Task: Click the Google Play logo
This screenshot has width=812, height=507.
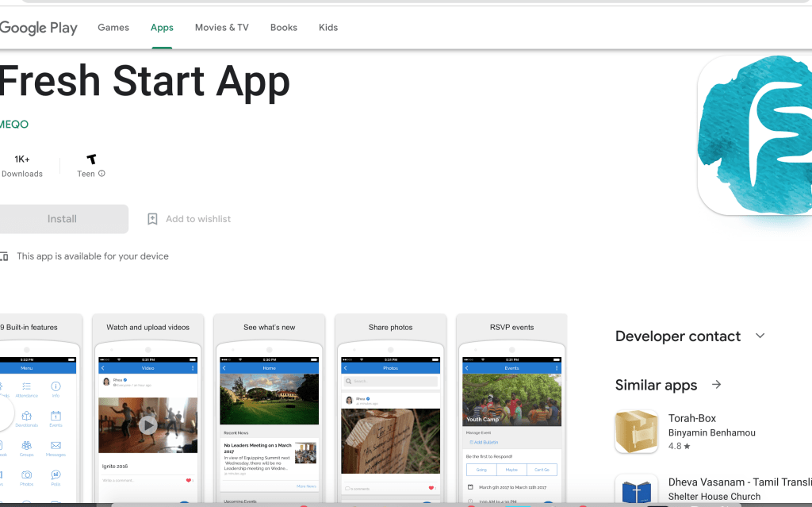Action: point(38,28)
